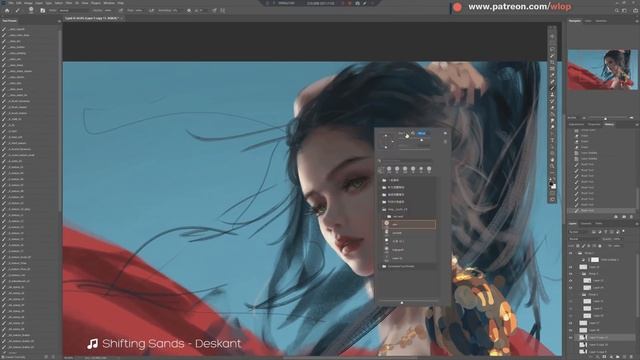
Task: Click the foreground color swatch
Action: pyautogui.click(x=551, y=183)
